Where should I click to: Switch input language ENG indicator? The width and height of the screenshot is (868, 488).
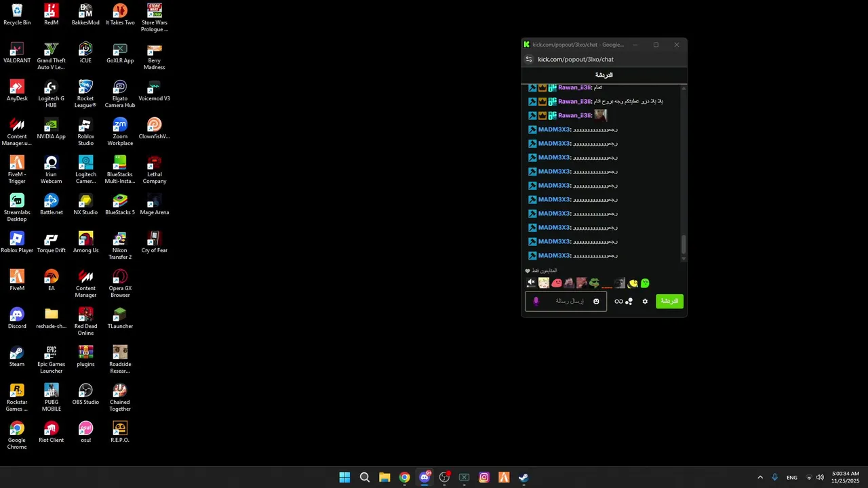coord(792,478)
